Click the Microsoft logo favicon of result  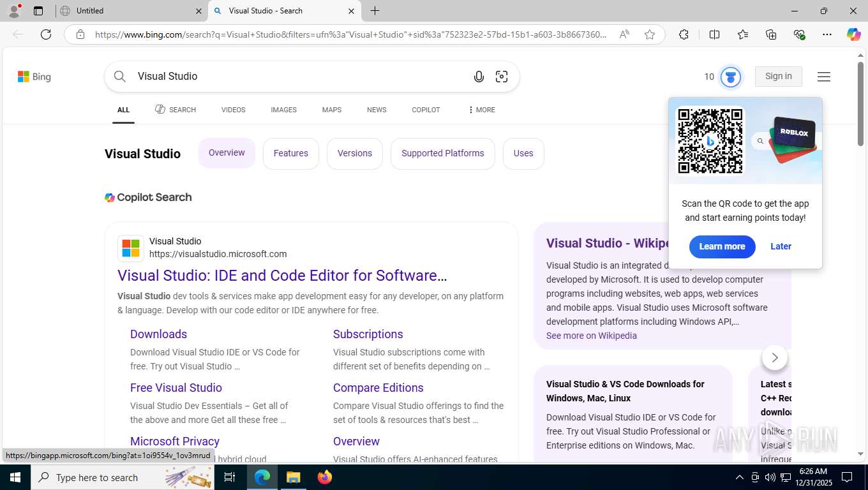click(131, 248)
